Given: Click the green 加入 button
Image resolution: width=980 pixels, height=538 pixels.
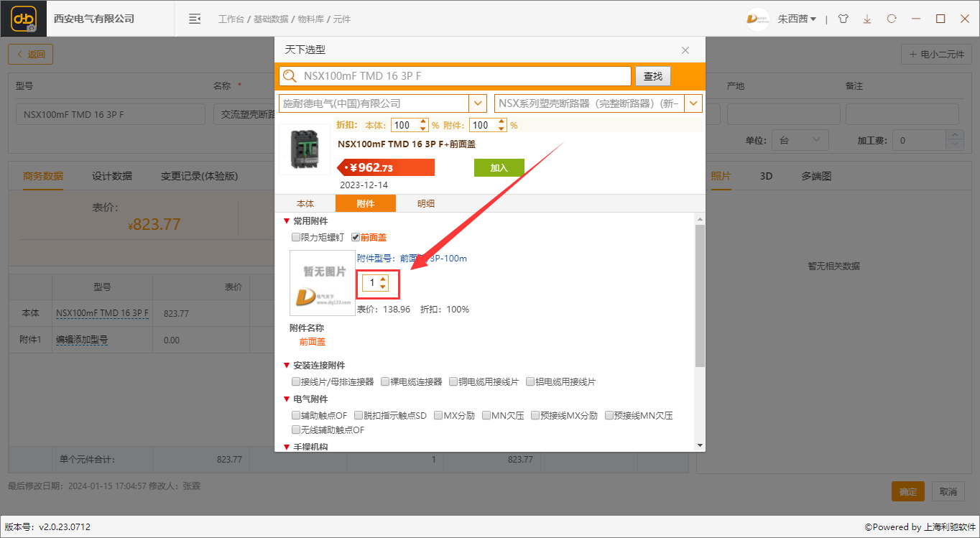Looking at the screenshot, I should [499, 167].
